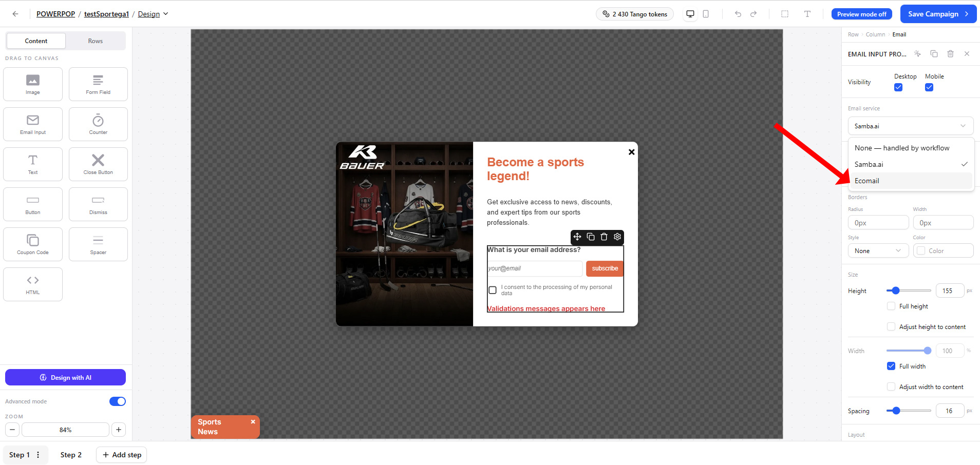This screenshot has height=465, width=980.
Task: Switch to mobile preview icon
Action: point(706,14)
